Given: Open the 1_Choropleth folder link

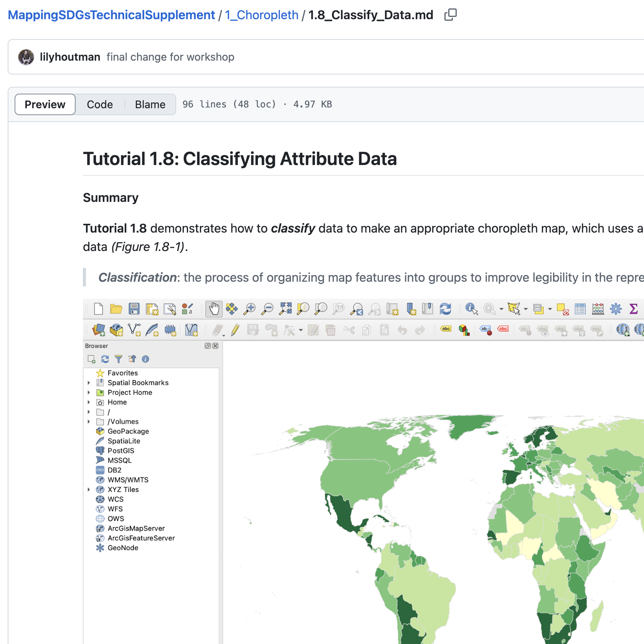Looking at the screenshot, I should click(x=261, y=15).
